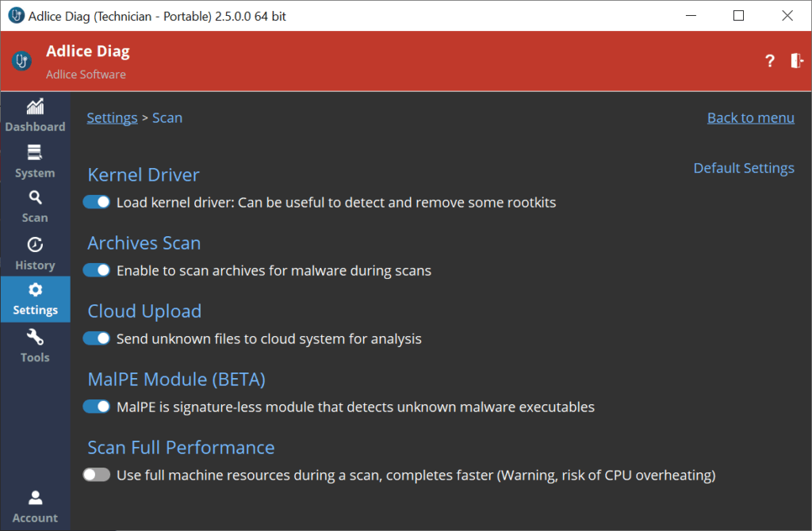812x531 pixels.
Task: Turn off the Archives Scan toggle
Action: click(x=97, y=270)
